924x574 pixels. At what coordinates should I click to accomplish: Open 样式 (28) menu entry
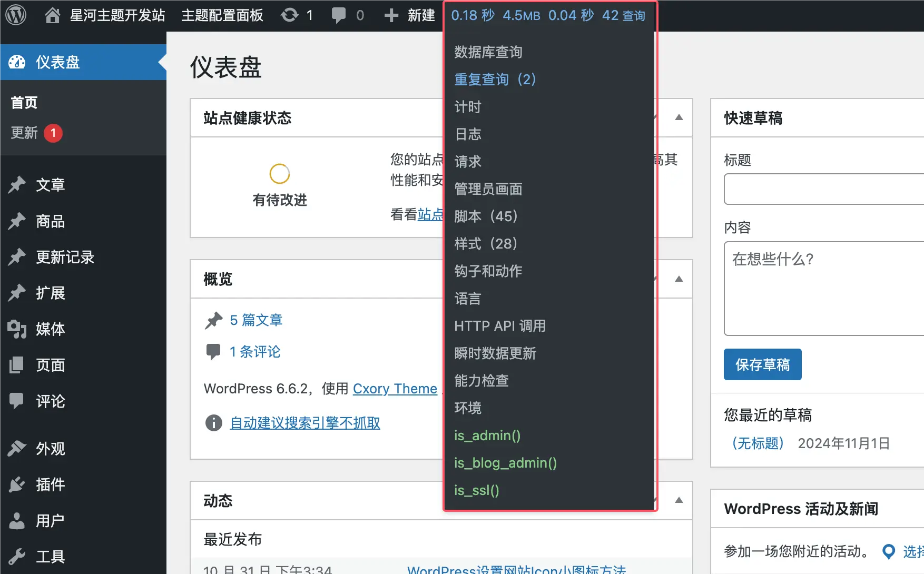click(x=486, y=243)
